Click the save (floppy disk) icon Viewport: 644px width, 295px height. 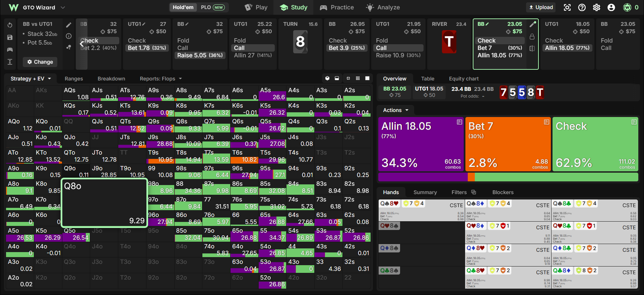[x=10, y=37]
